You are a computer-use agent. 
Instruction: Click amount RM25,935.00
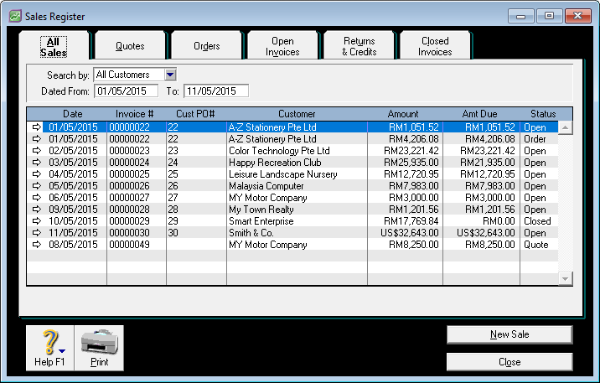411,163
